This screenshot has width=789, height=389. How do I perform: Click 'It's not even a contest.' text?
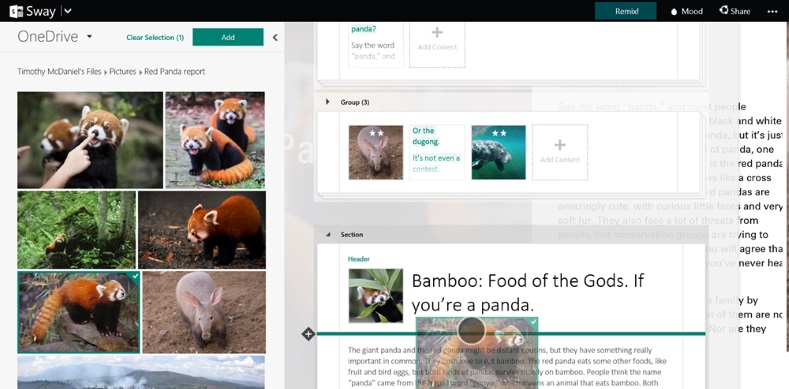click(436, 164)
